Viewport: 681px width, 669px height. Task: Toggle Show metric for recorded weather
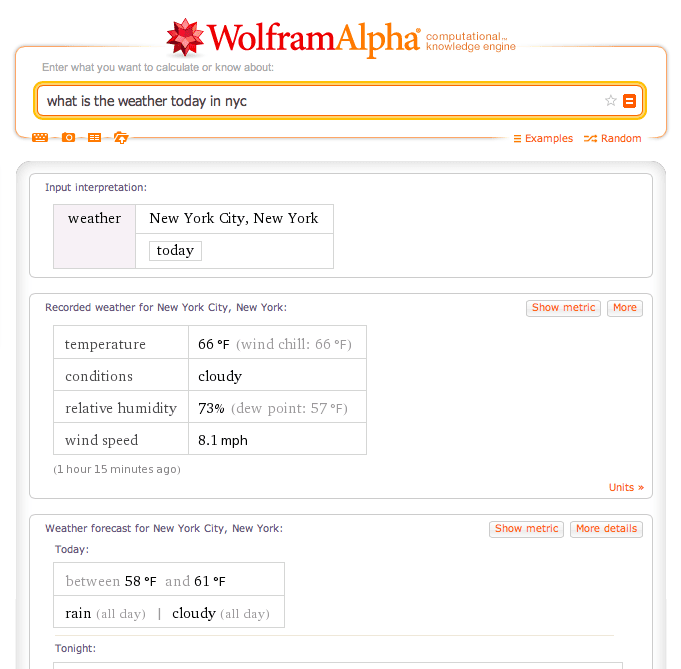coord(563,308)
